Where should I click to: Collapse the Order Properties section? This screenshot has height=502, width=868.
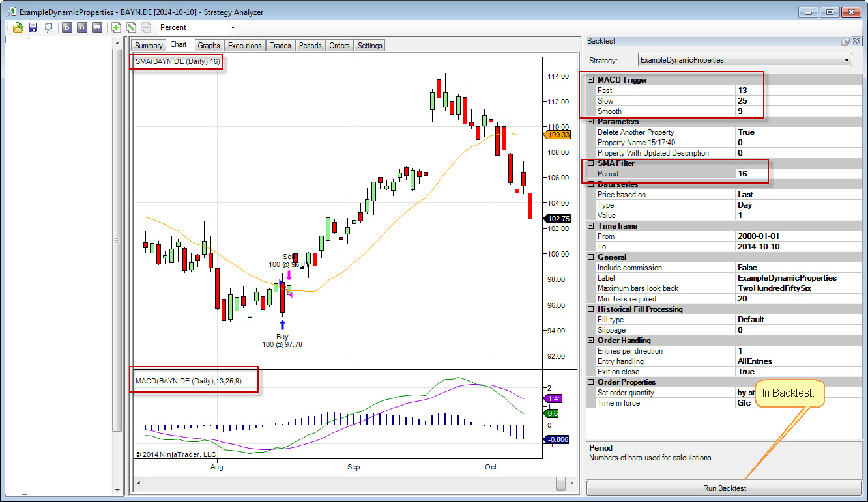[590, 382]
